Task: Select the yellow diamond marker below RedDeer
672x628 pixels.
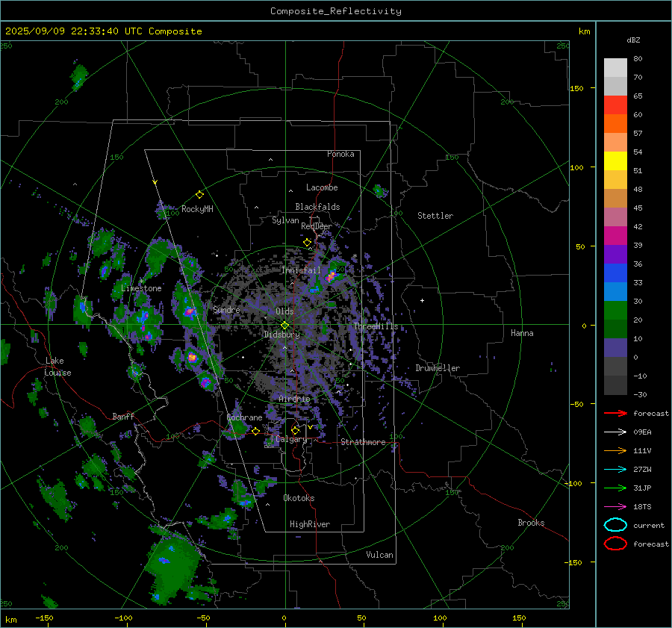Action: click(307, 243)
